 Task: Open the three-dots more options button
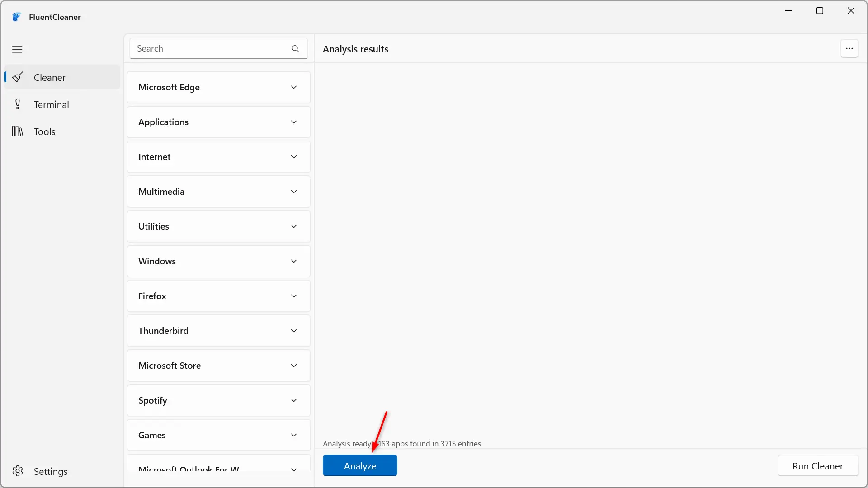849,49
